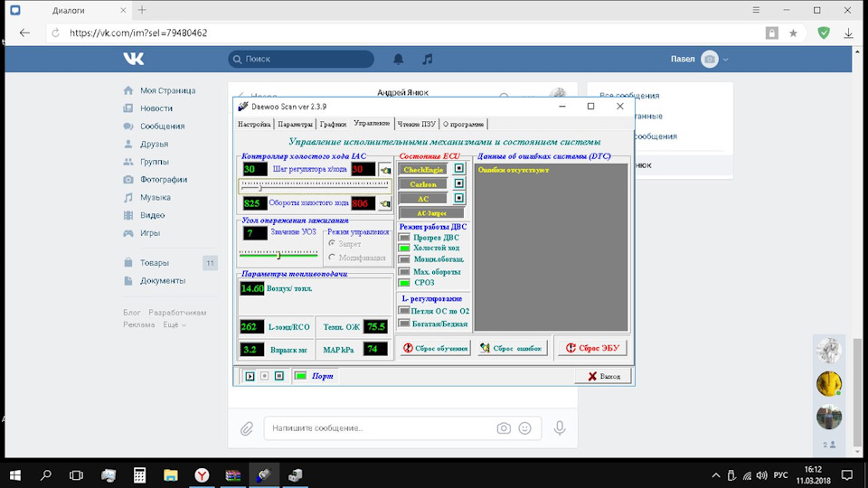Select the Модификация radio option

point(332,258)
